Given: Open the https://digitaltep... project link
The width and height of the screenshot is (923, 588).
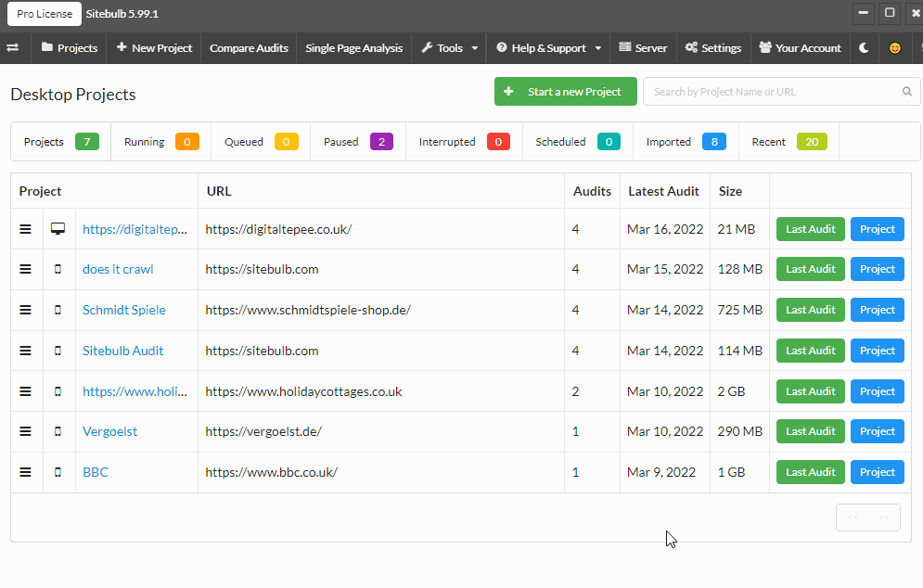Looking at the screenshot, I should [x=135, y=230].
